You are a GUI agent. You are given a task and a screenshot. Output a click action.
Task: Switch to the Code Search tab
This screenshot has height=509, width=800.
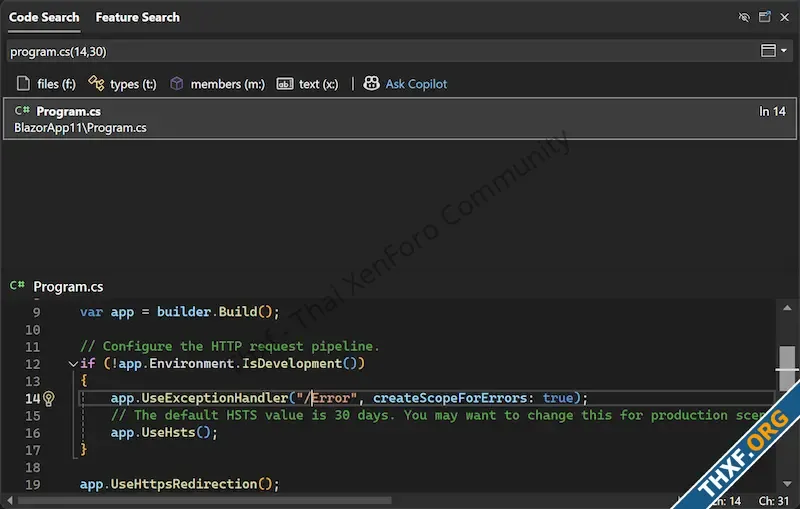point(44,17)
